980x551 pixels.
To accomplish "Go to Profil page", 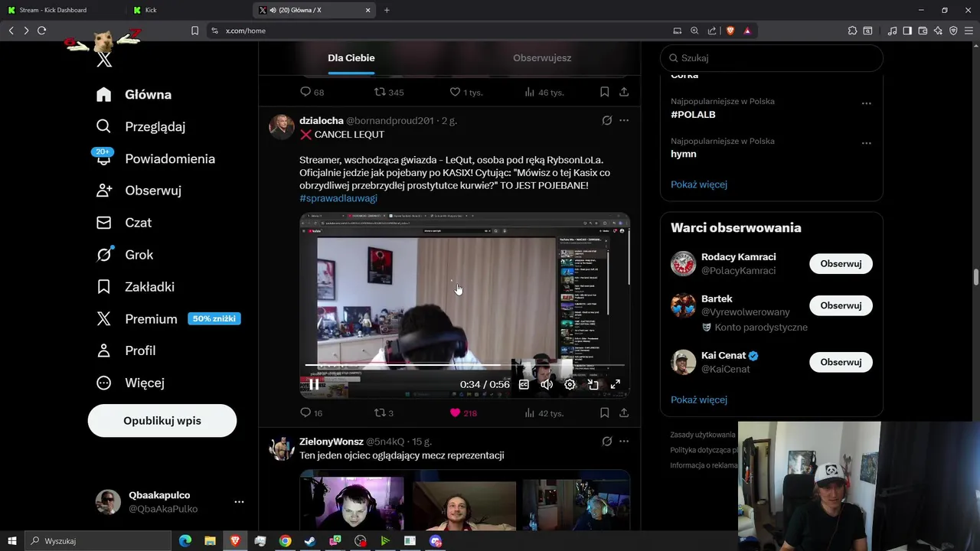I will click(x=126, y=350).
